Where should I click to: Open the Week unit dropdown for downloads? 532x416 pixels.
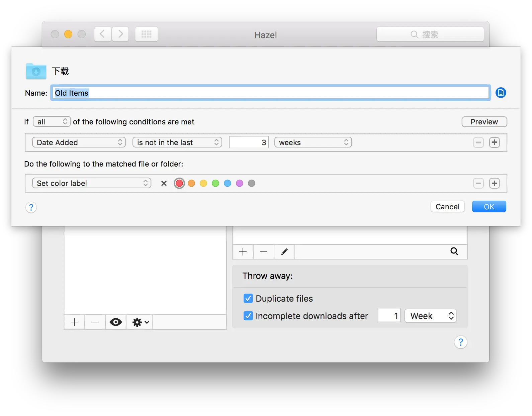[x=431, y=316]
